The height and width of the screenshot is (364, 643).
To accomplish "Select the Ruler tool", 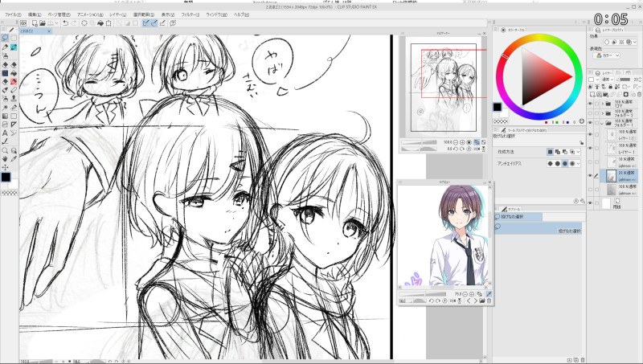I will pyautogui.click(x=14, y=125).
